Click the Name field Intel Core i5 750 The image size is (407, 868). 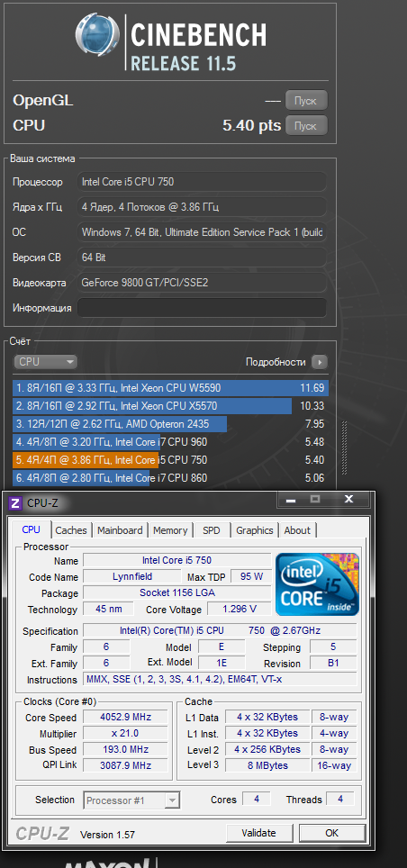click(x=177, y=560)
